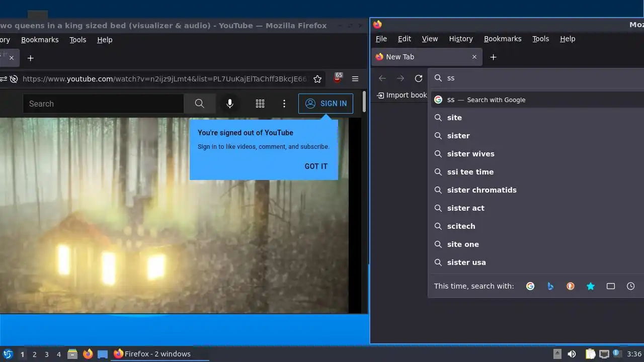This screenshot has width=644, height=362.
Task: Open clipboard manager tray icon
Action: click(x=590, y=354)
